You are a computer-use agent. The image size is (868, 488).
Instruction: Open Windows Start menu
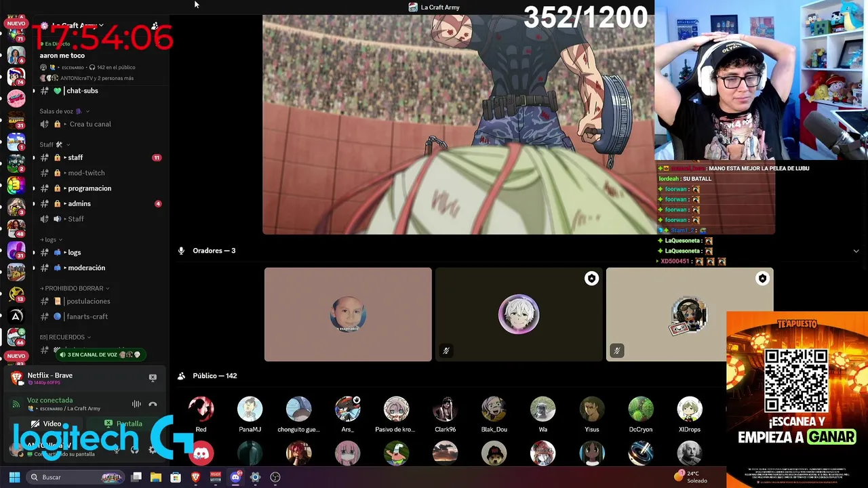coord(14,477)
